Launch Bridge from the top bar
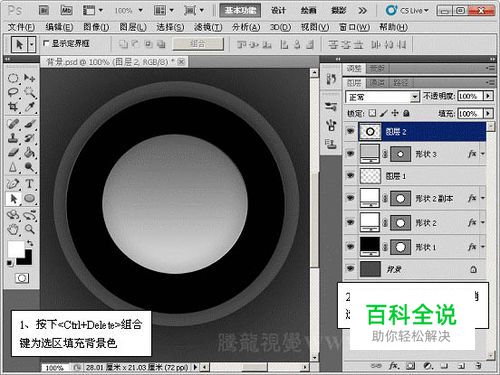This screenshot has width=500, height=375. point(44,10)
